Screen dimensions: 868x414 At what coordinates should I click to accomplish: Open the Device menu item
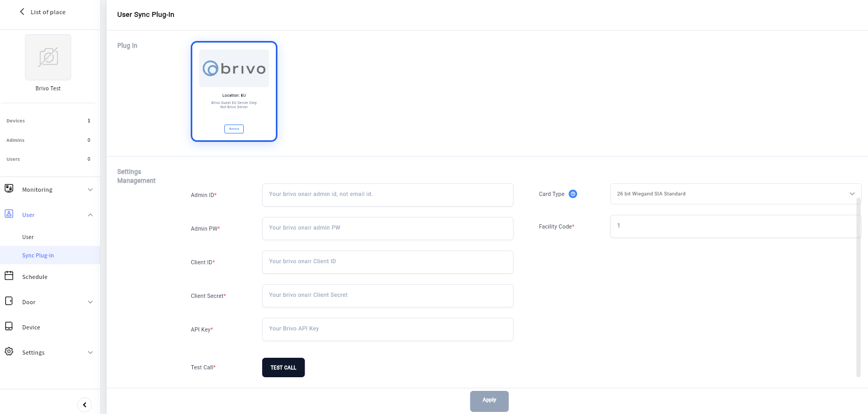click(x=31, y=327)
